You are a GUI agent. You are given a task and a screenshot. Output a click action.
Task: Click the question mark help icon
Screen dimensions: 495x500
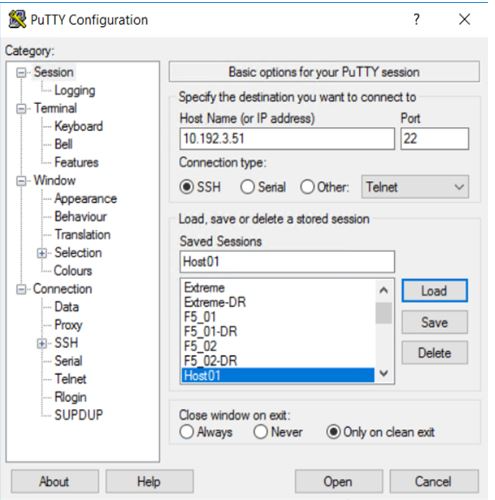coord(416,19)
